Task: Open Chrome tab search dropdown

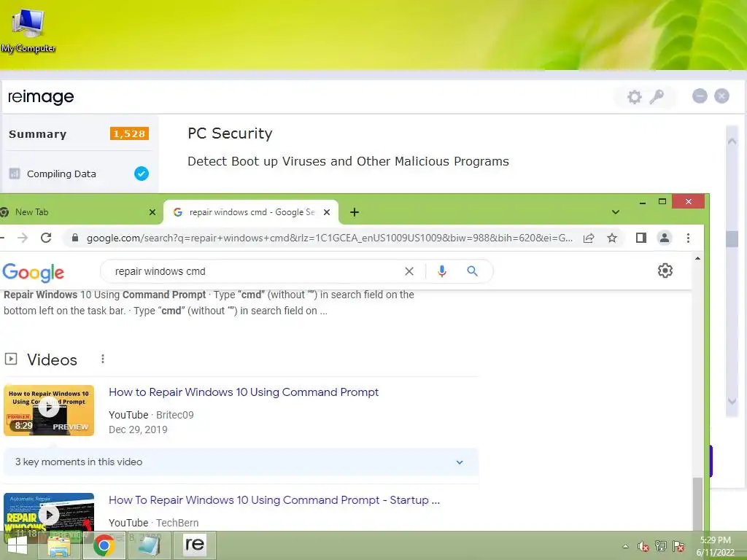Action: [616, 212]
